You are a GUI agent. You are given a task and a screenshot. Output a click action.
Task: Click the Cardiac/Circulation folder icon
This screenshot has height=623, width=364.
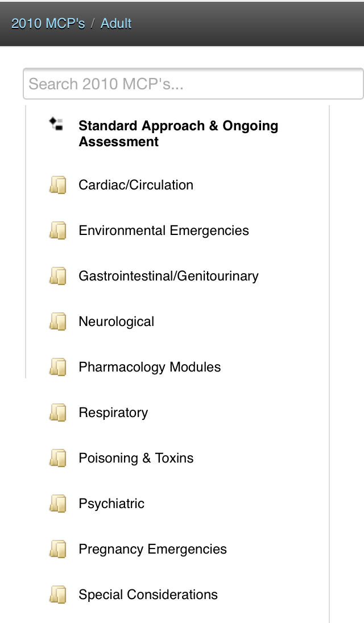57,185
